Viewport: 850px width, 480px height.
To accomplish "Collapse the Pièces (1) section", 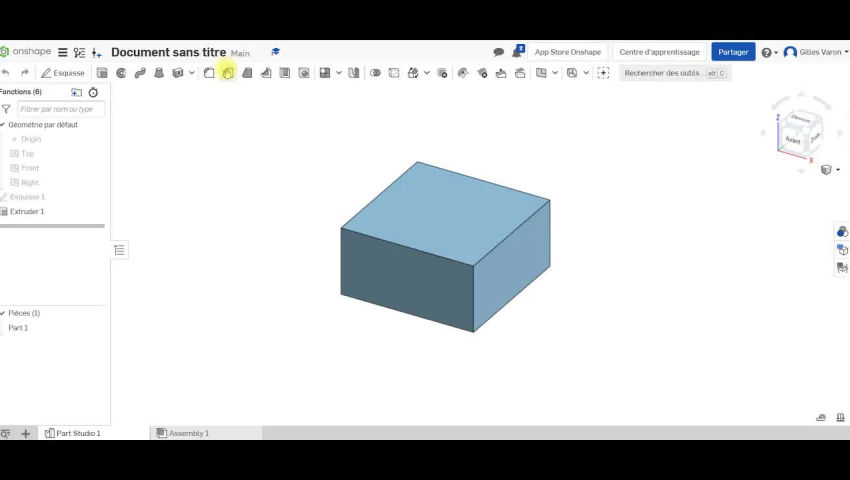I will pos(3,313).
